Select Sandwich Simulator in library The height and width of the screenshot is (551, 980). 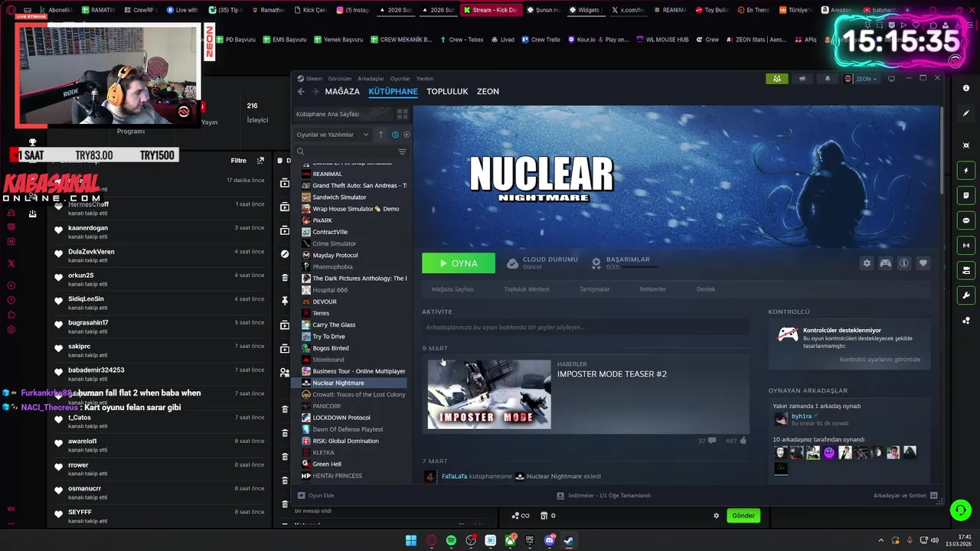(x=339, y=197)
